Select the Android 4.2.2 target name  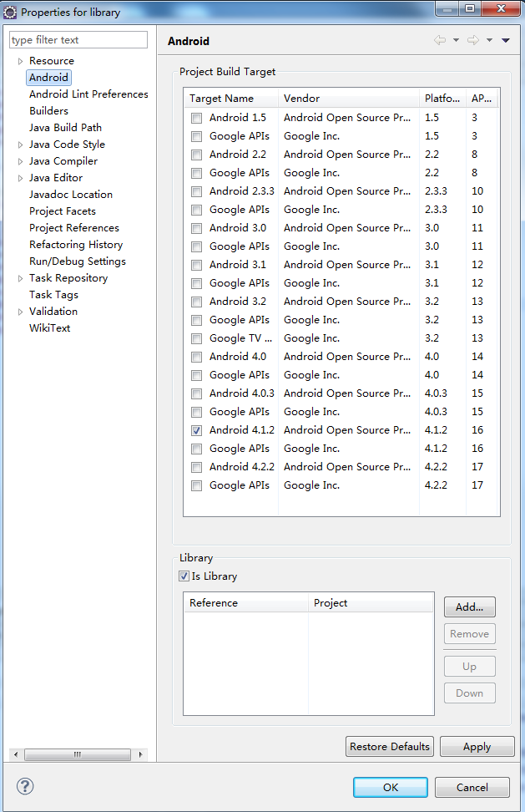pos(242,467)
